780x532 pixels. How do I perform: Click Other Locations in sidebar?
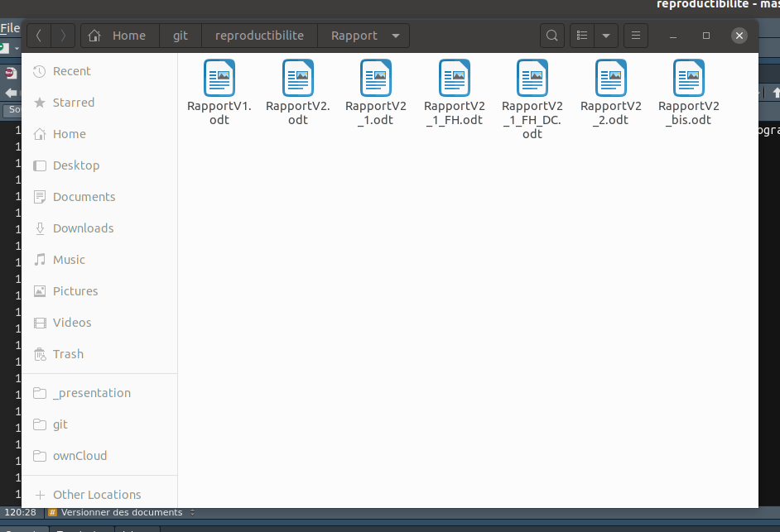[96, 495]
